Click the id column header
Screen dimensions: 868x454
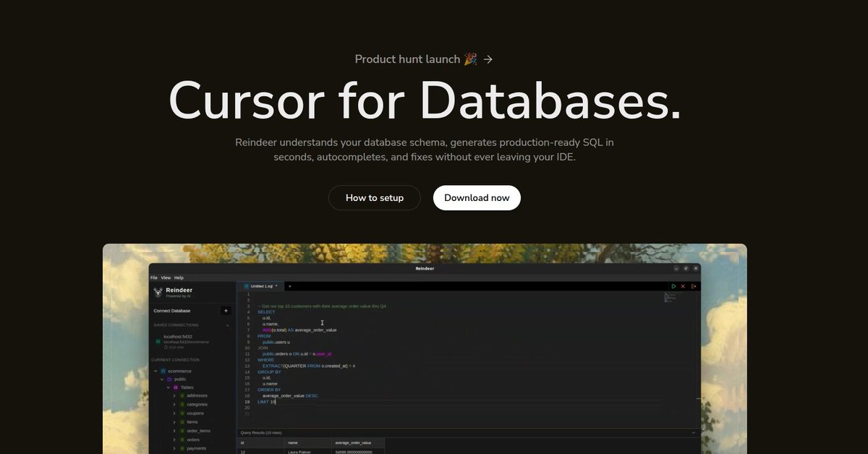[x=262, y=442]
